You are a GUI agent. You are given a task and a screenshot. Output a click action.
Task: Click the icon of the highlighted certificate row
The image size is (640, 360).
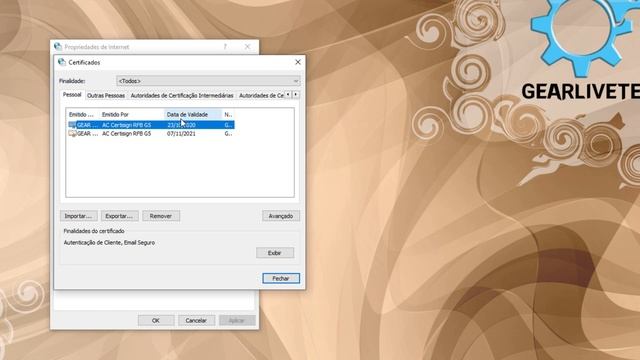[72, 125]
